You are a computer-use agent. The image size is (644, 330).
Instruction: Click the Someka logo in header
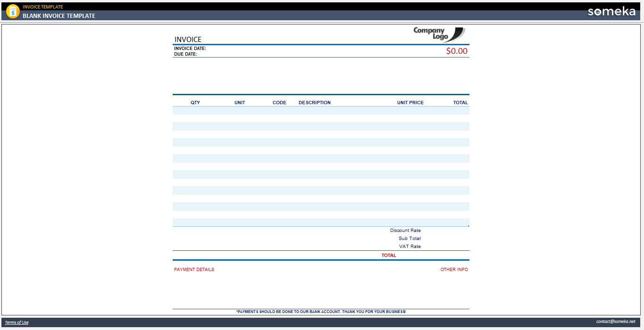coord(611,12)
